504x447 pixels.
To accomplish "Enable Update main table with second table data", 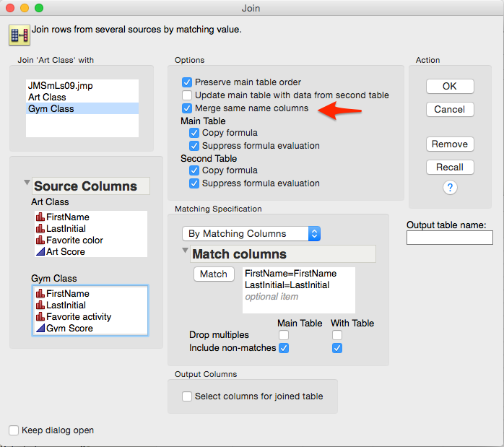I will 187,95.
